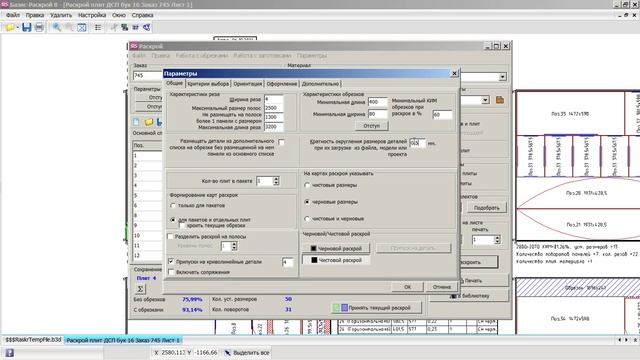The width and height of the screenshot is (640, 360).
Task: Select the для пакетов и отдельных плит radio button
Action: (x=173, y=220)
